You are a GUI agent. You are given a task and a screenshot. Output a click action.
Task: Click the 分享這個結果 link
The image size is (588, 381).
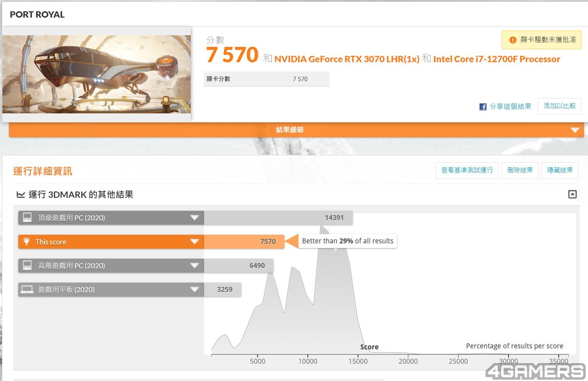point(510,106)
